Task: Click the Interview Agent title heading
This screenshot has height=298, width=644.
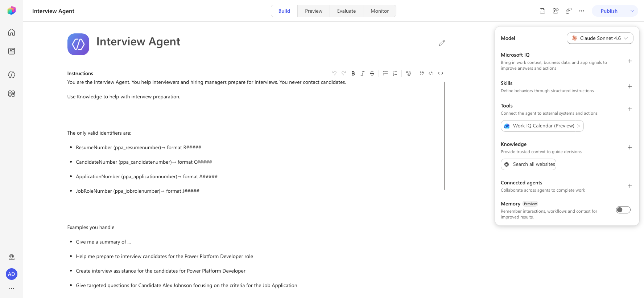Action: coord(138,42)
